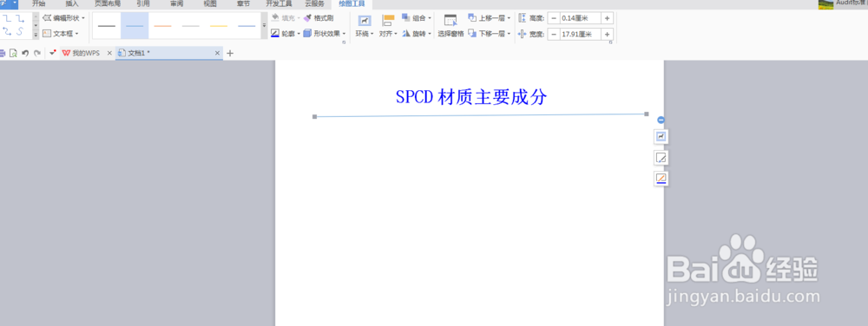Click the right handle of the line
Viewport: 868px width, 326px height.
point(647,114)
